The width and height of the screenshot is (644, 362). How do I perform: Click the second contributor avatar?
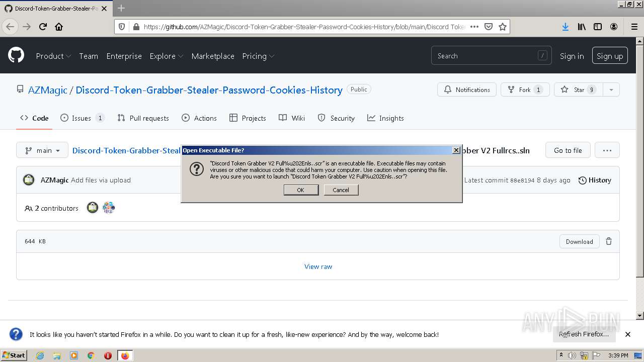(x=108, y=208)
